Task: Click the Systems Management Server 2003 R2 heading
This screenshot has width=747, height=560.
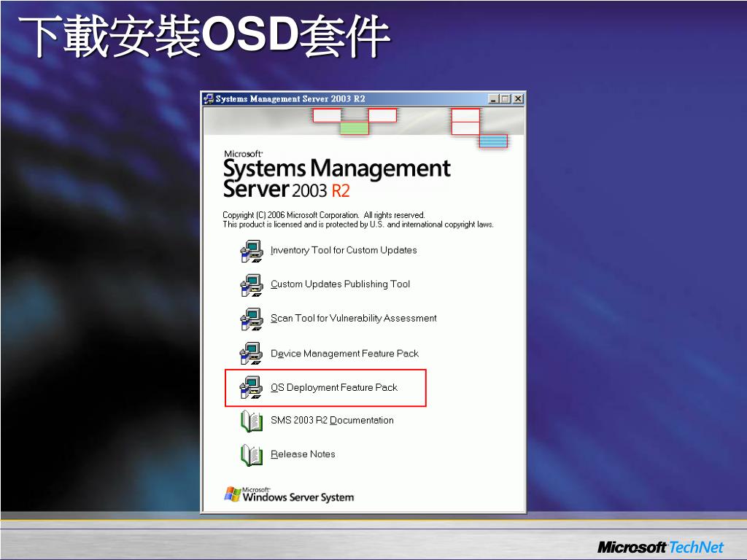Action: pyautogui.click(x=336, y=174)
